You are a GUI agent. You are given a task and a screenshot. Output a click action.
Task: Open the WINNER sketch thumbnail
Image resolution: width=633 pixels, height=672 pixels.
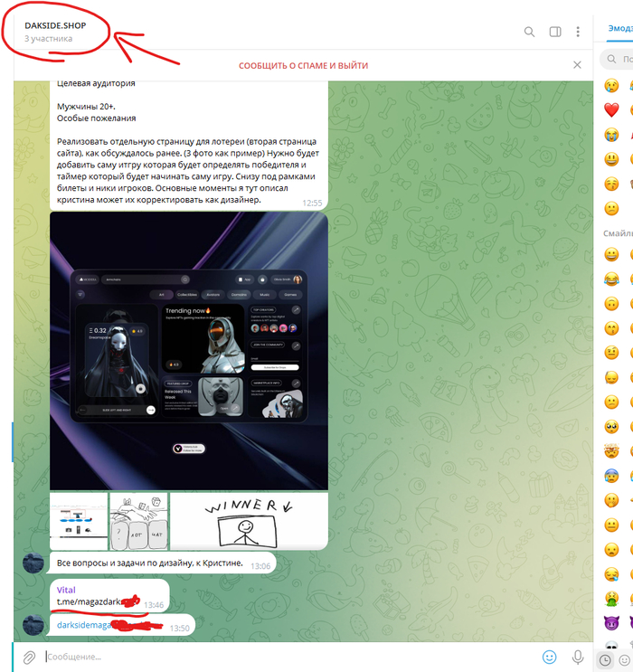coord(247,520)
